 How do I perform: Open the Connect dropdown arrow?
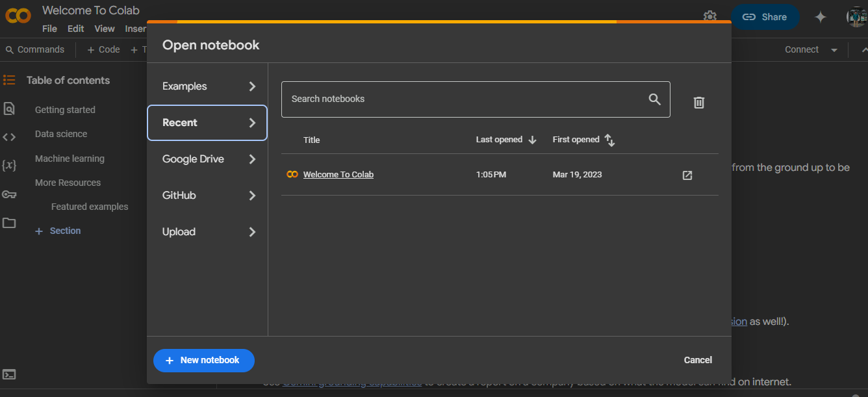point(834,50)
